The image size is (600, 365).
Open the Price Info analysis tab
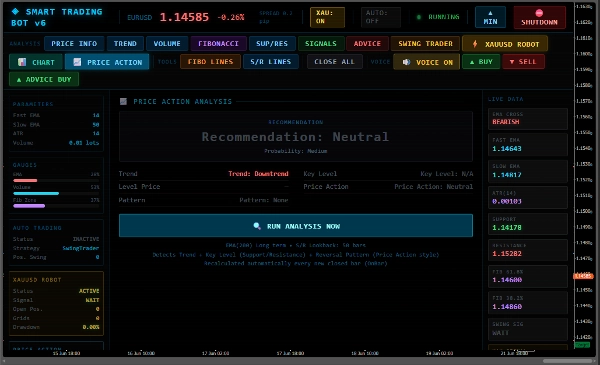74,44
